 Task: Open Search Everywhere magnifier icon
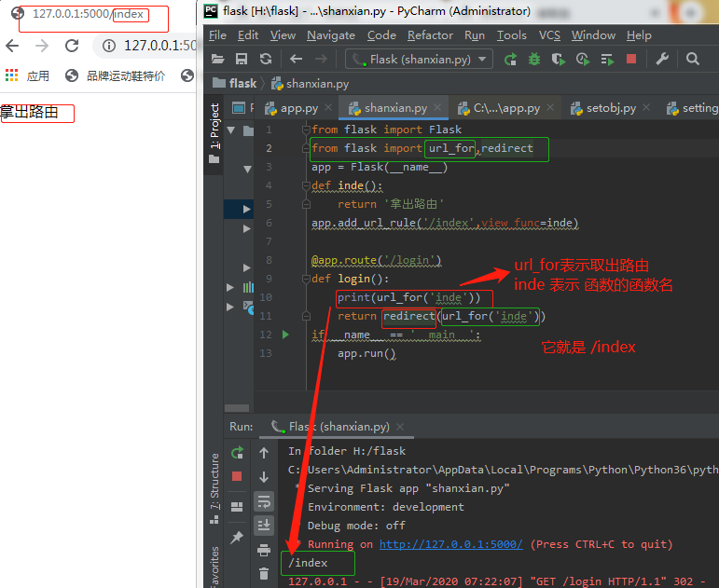pyautogui.click(x=692, y=59)
